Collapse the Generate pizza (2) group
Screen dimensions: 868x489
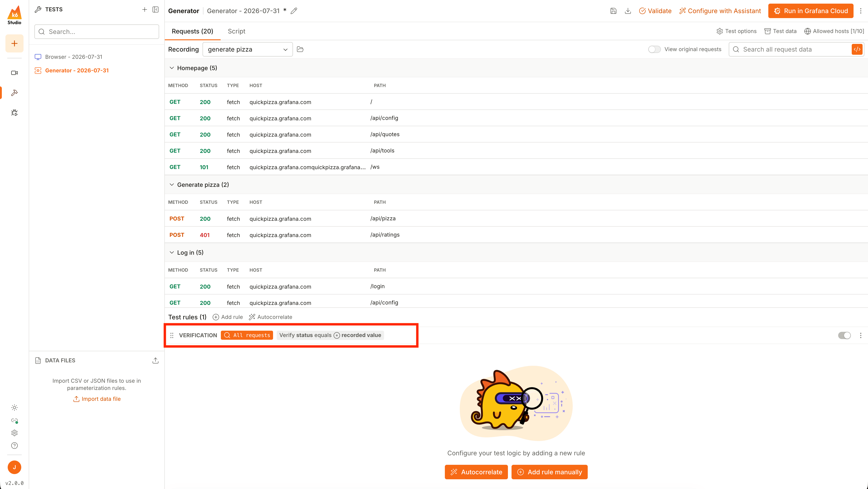click(x=172, y=185)
